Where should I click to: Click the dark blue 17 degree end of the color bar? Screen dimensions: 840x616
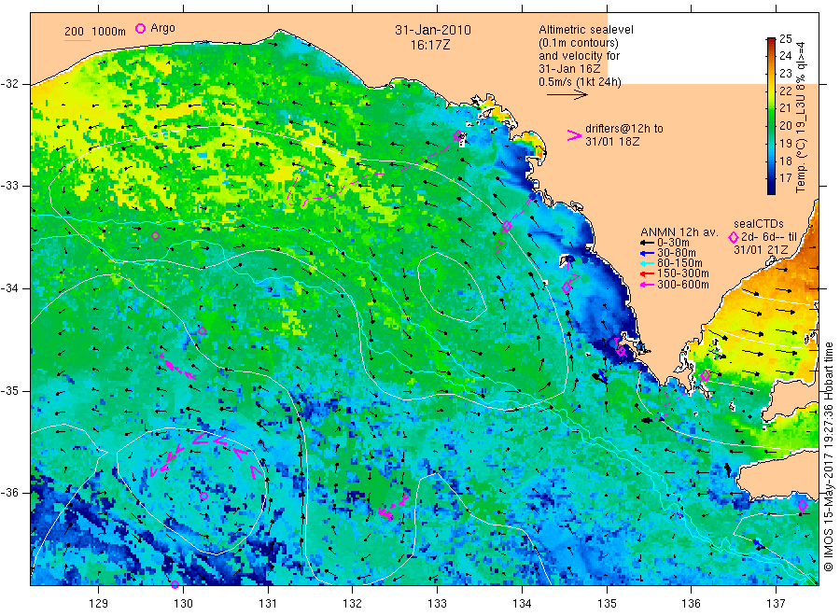[771, 187]
